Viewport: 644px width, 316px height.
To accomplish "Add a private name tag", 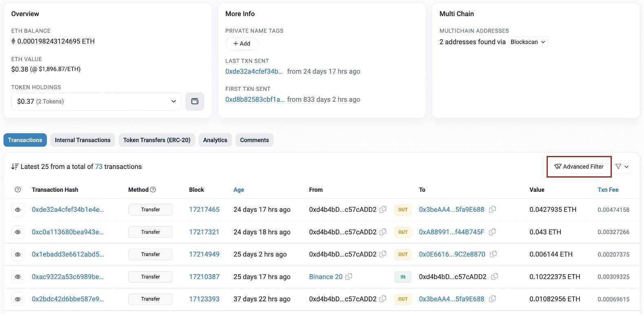I will tap(242, 44).
